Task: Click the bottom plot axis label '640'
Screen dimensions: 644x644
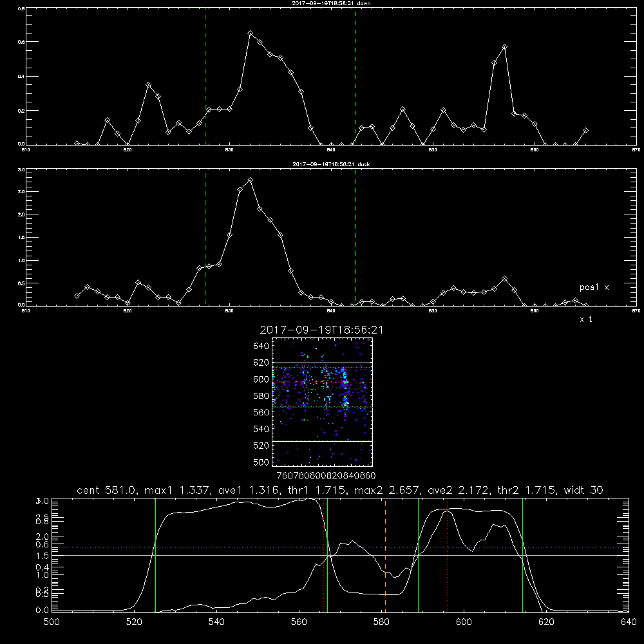Action: tap(629, 622)
